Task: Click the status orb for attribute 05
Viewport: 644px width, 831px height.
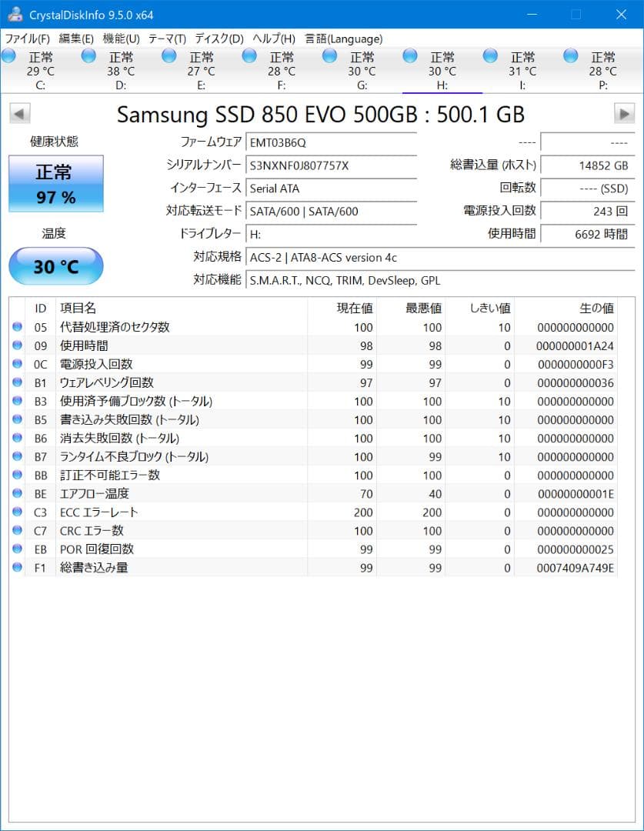Action: (x=18, y=326)
